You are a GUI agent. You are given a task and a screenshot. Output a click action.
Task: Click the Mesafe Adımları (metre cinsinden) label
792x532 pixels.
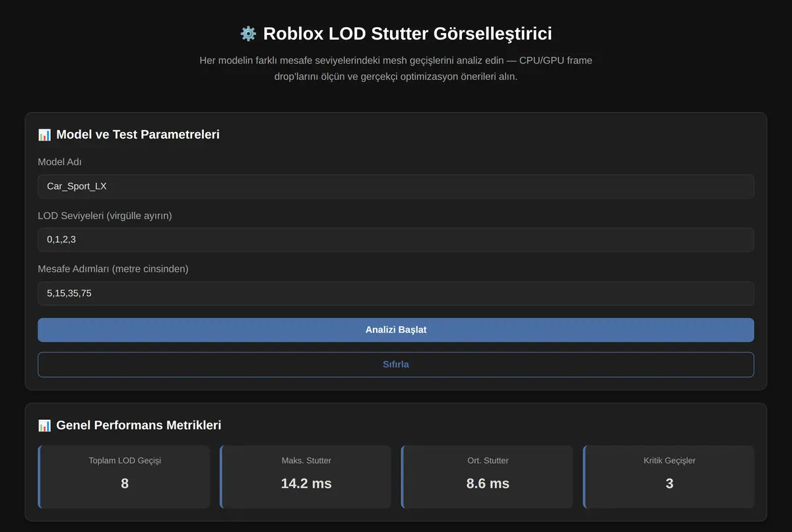113,269
